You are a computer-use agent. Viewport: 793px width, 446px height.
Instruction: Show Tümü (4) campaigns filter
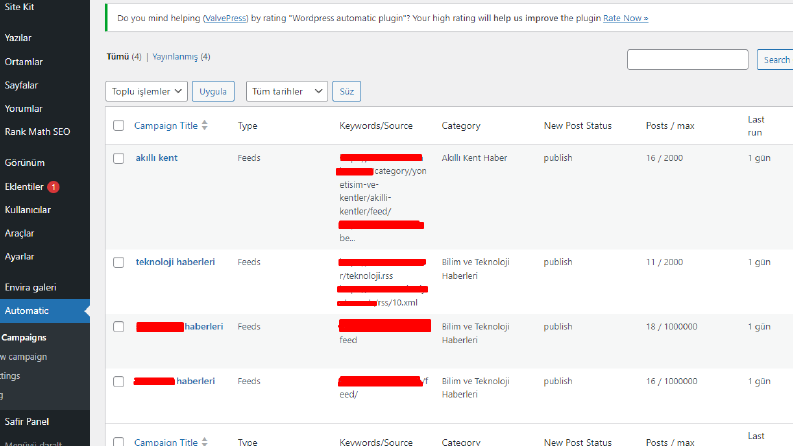124,57
